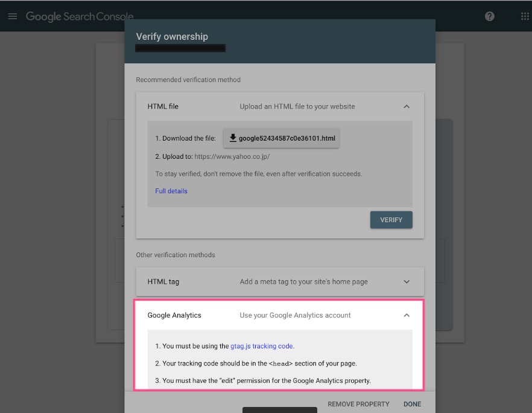Image resolution: width=532 pixels, height=413 pixels.
Task: Click 'Recommended verification method' label
Action: tap(188, 80)
